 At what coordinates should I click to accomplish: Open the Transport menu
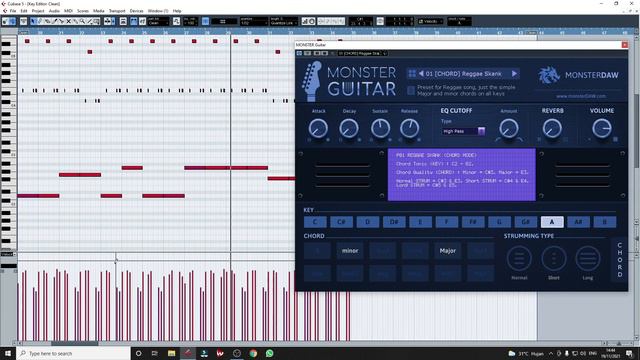tap(117, 11)
